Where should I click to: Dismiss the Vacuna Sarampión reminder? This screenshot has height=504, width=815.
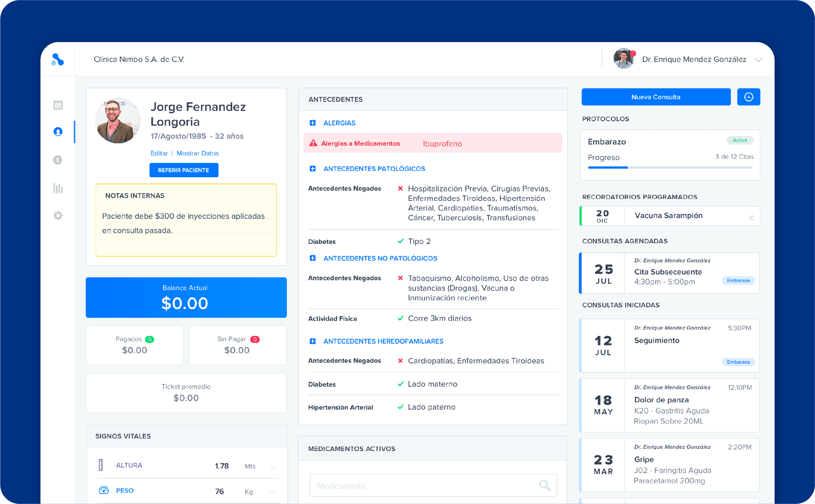pyautogui.click(x=751, y=218)
